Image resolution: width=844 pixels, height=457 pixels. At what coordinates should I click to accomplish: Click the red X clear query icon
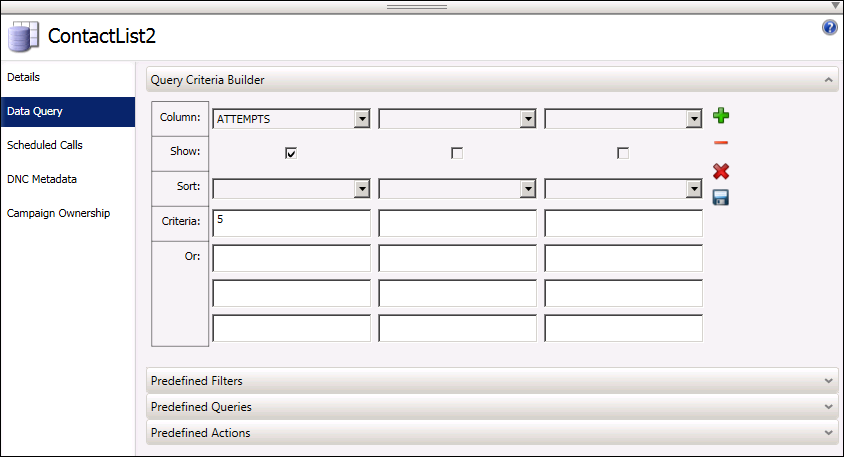point(721,171)
